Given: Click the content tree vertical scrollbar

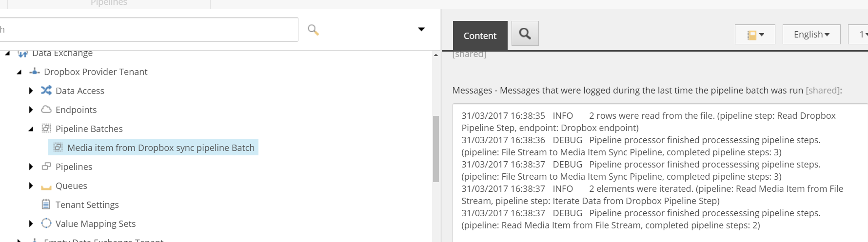Looking at the screenshot, I should pyautogui.click(x=436, y=149).
